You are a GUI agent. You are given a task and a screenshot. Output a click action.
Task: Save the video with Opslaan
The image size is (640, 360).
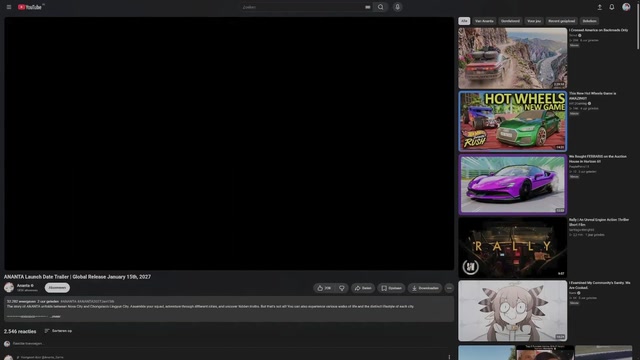point(391,288)
